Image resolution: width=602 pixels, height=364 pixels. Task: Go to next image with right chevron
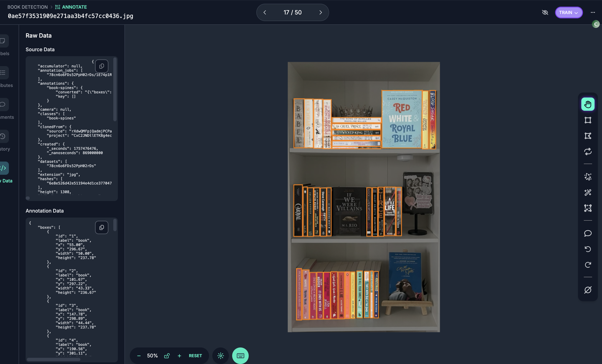[321, 12]
